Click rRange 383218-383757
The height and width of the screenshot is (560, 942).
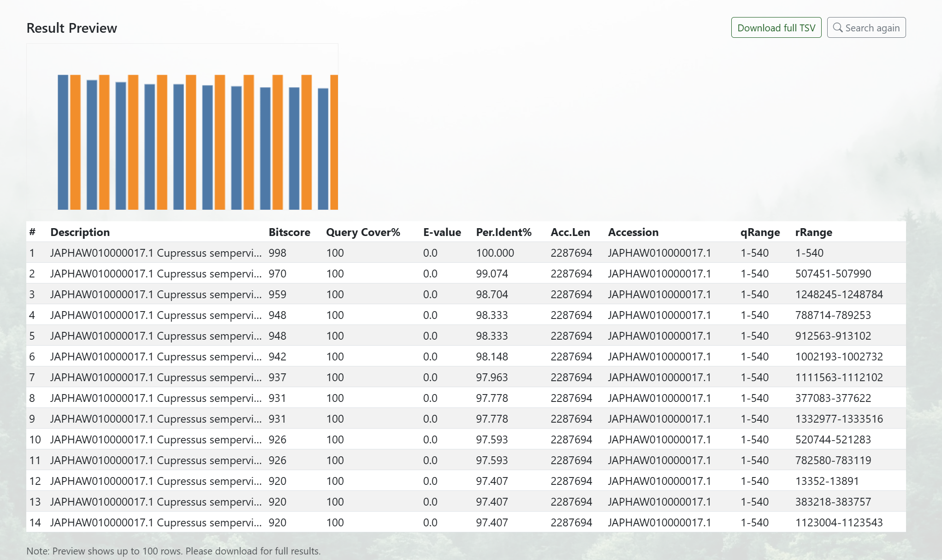[x=833, y=502]
